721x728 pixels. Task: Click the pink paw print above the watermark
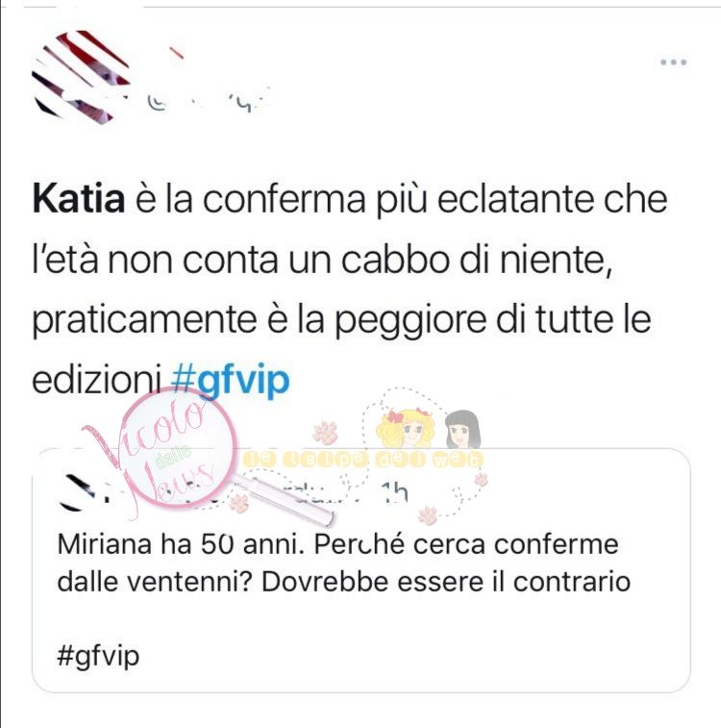[325, 432]
